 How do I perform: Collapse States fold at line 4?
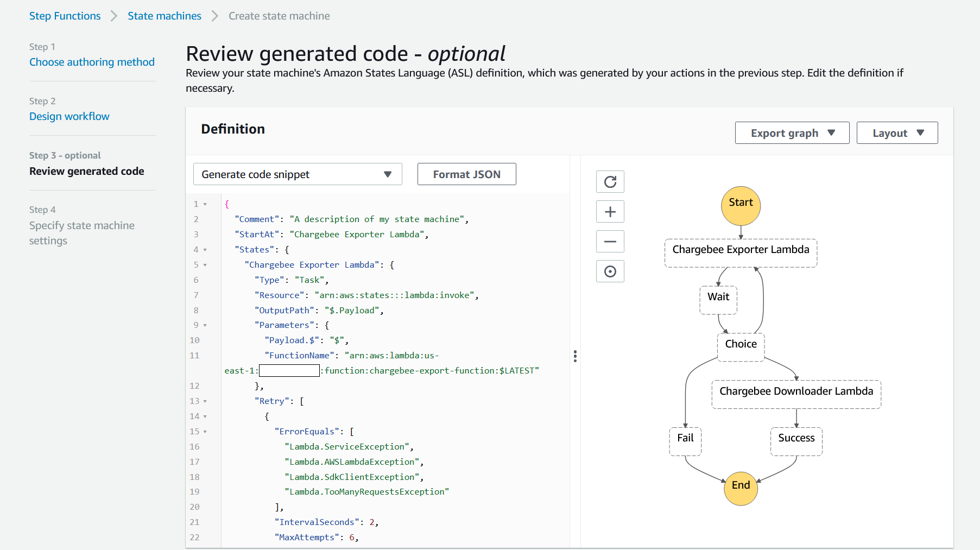pos(205,250)
